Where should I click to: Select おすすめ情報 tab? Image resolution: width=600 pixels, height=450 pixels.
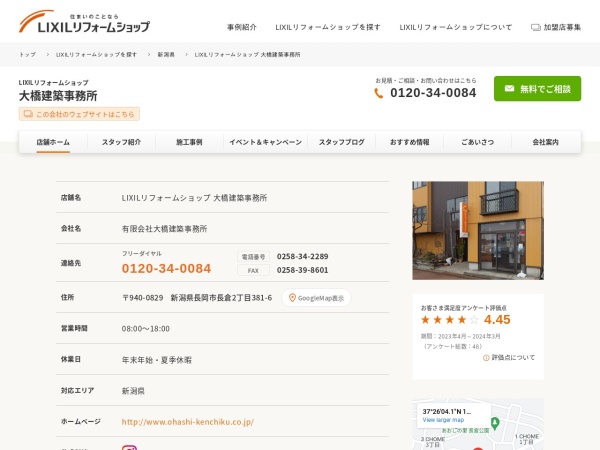click(x=409, y=142)
